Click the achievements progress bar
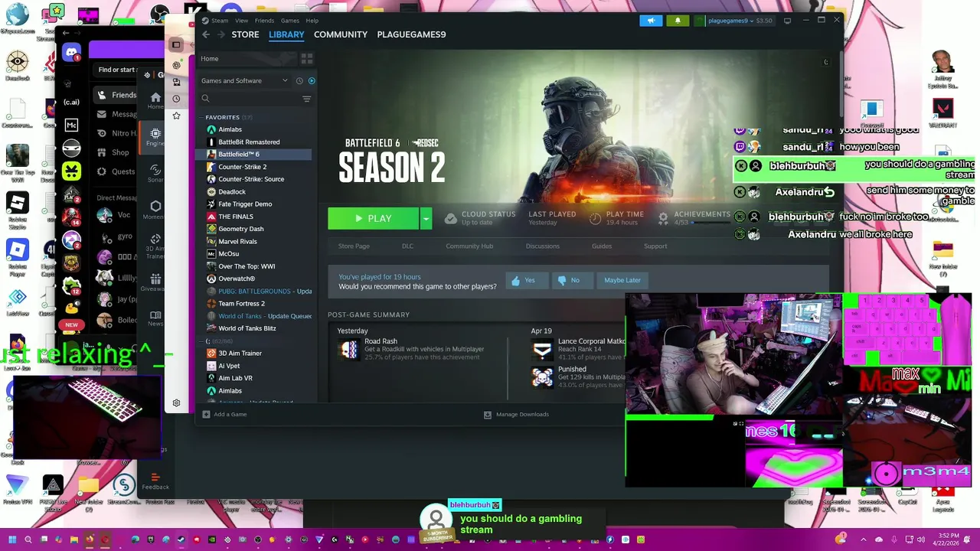 click(710, 223)
